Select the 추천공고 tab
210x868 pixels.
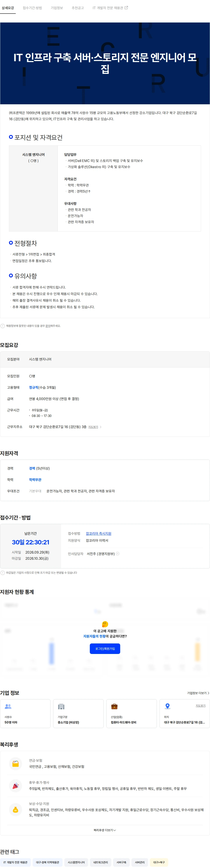coord(77,8)
